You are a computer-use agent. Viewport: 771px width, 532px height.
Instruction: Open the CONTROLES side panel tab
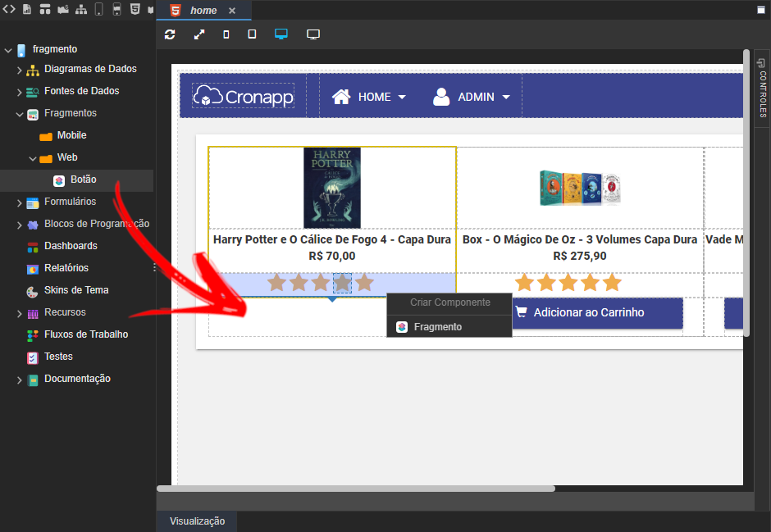pos(762,89)
